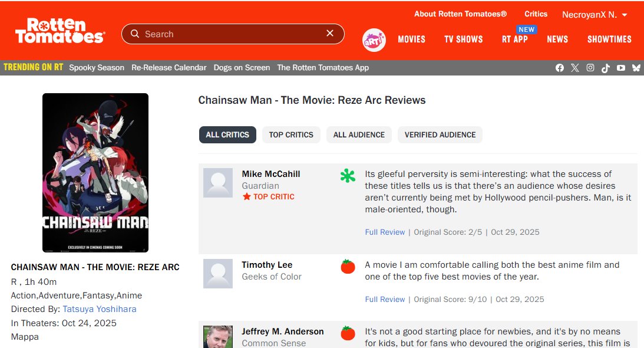The width and height of the screenshot is (644, 348).
Task: Expand the NecroyanX N. account dropdown
Action: point(595,15)
